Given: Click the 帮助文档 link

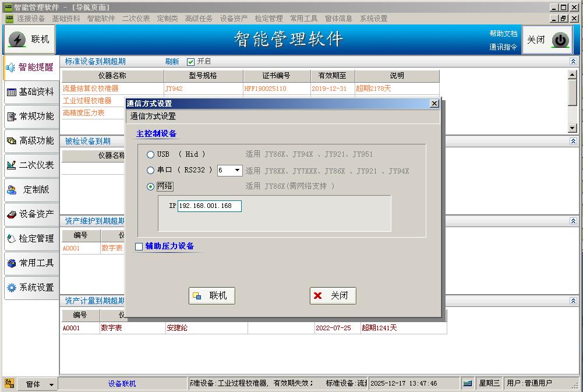Looking at the screenshot, I should tap(503, 34).
